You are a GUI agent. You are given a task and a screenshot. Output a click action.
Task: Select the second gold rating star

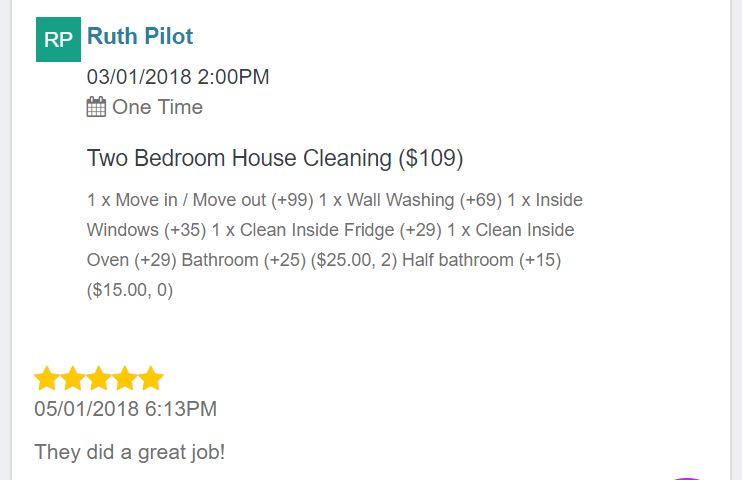pyautogui.click(x=73, y=378)
